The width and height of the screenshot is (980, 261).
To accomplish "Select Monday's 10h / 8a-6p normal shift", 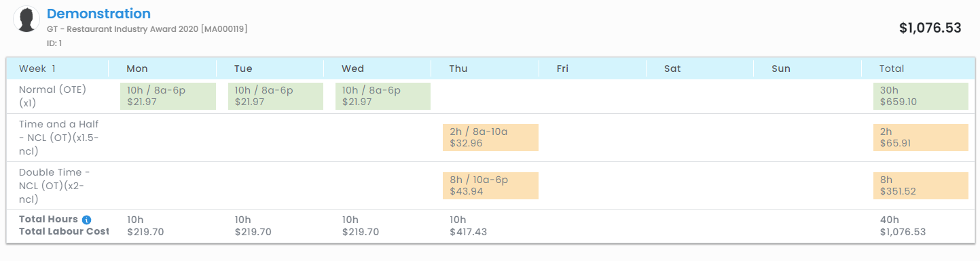I will pyautogui.click(x=168, y=96).
